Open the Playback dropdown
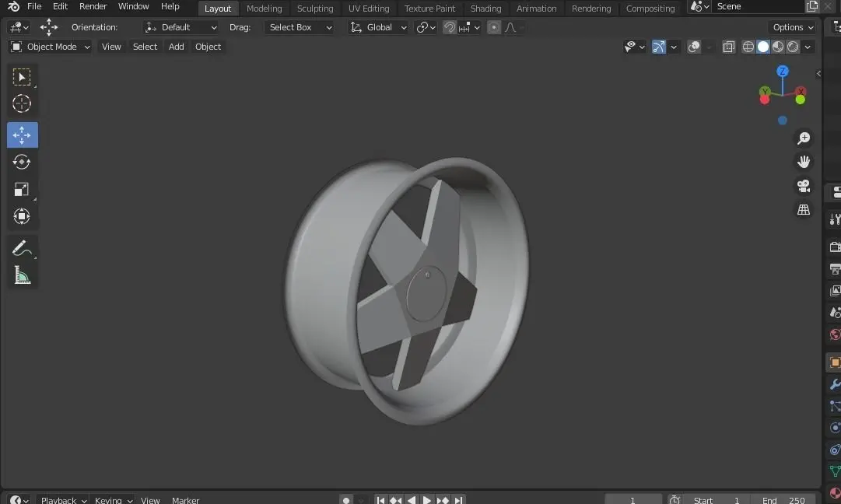This screenshot has height=504, width=841. (63, 499)
